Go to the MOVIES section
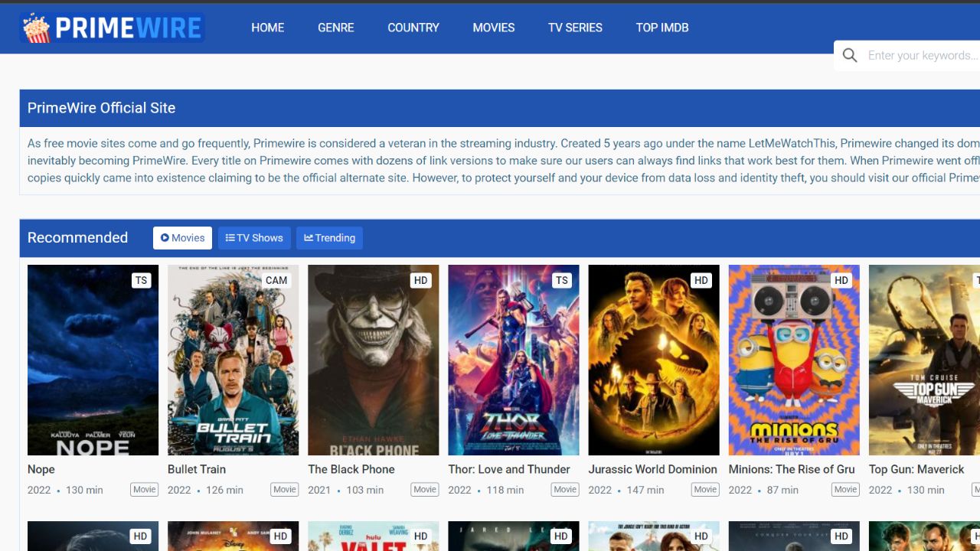The height and width of the screenshot is (551, 980). [x=494, y=28]
